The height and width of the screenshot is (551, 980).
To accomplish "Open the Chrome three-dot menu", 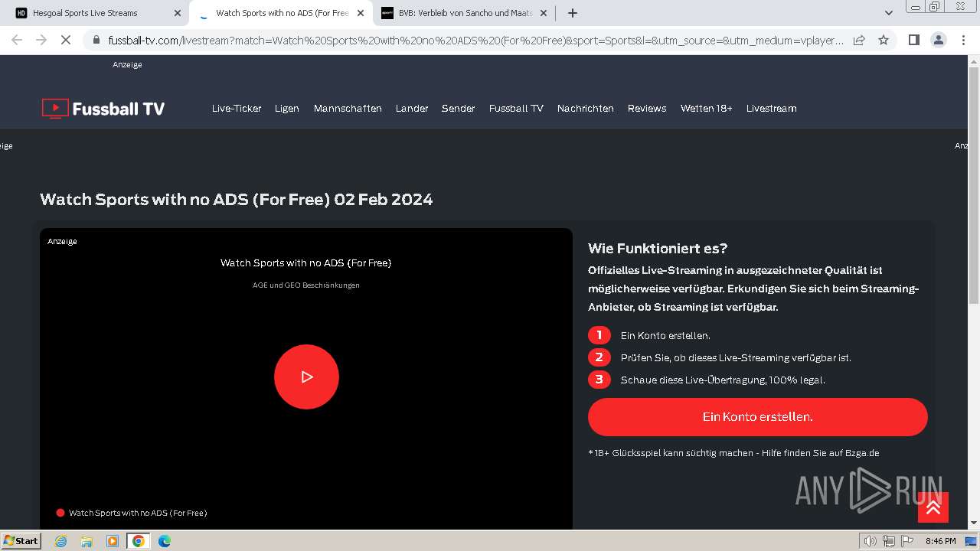I will (964, 40).
